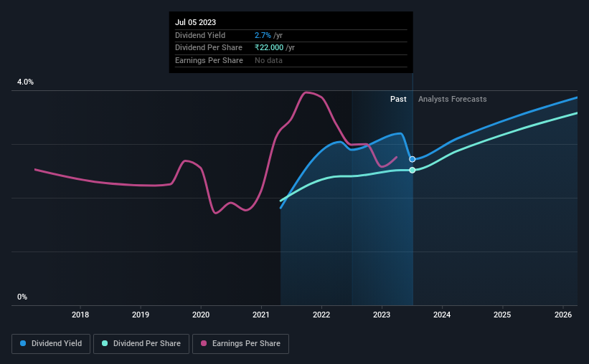The image size is (589, 364).
Task: Click the Earnings Per Share tooltip row label
Action: tap(209, 60)
